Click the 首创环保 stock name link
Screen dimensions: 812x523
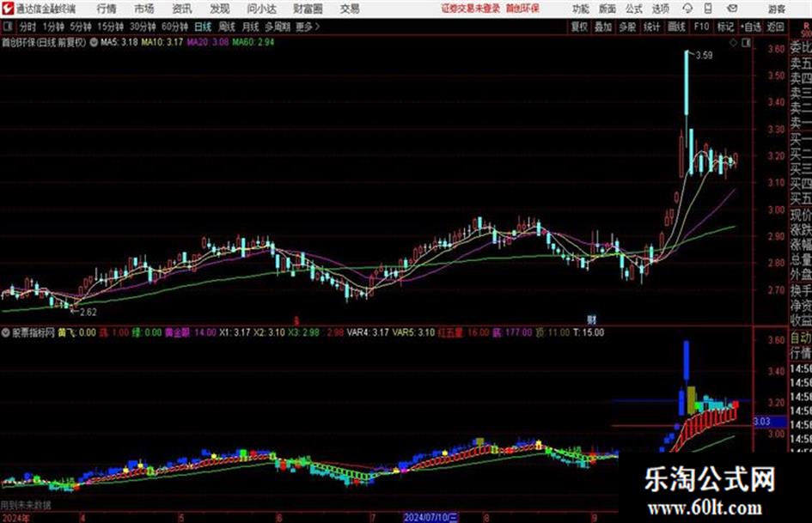tap(522, 9)
